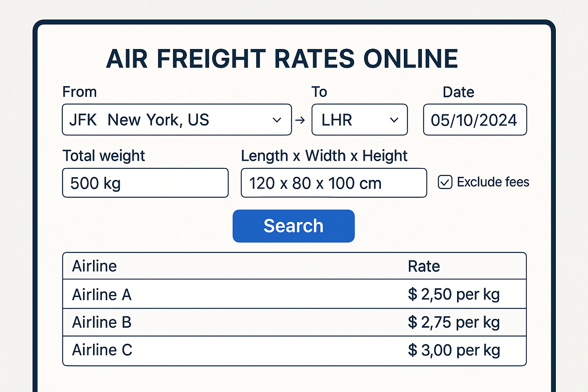Click the AIR FREIGHT RATES ONLINE heading
588x392 pixels.
pos(282,59)
